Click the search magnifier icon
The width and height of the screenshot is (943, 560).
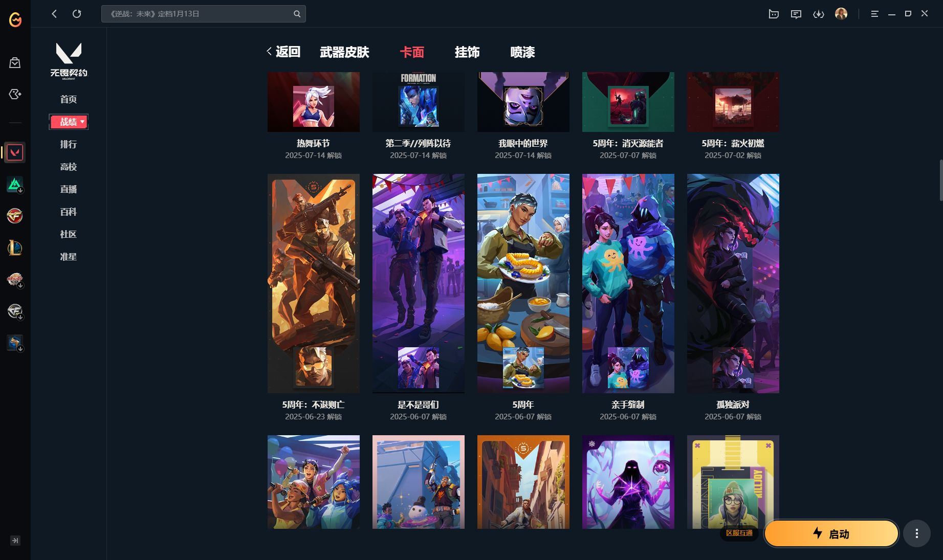(297, 14)
